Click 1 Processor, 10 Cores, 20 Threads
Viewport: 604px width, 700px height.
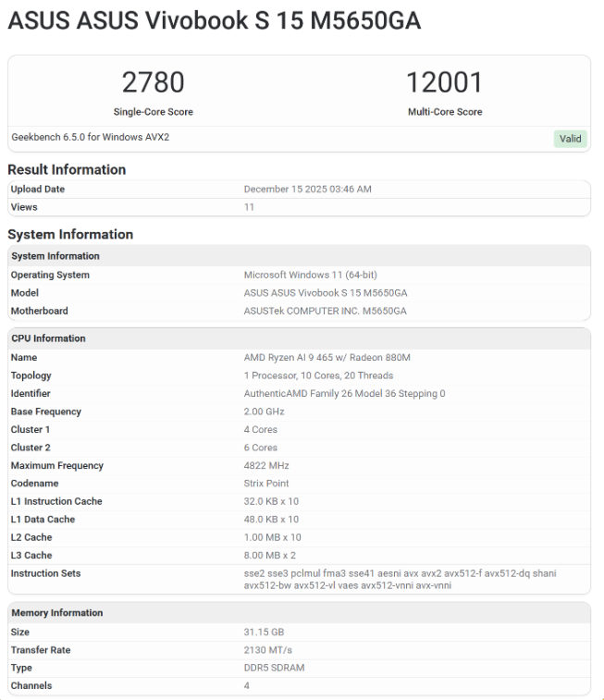[x=318, y=375]
